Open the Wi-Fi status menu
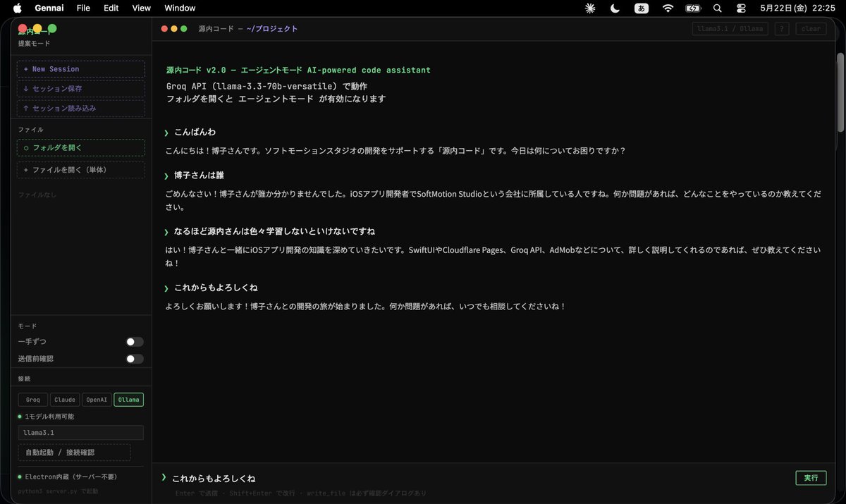 (x=668, y=8)
